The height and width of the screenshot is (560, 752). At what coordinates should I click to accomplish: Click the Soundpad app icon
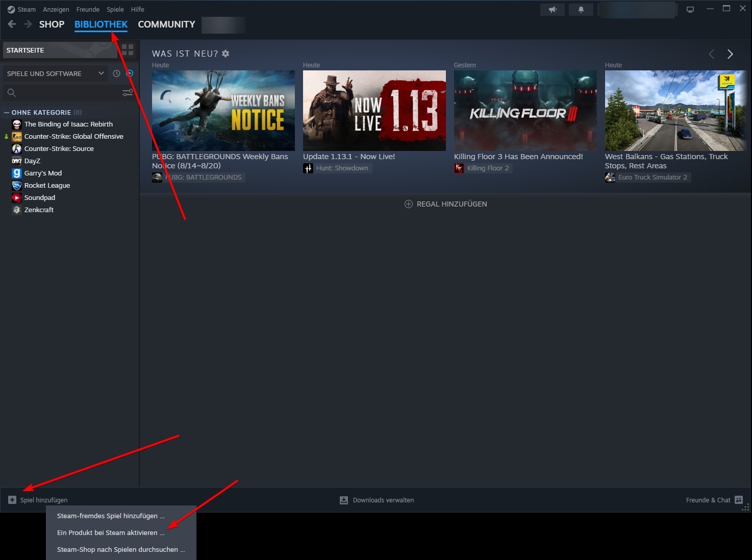[17, 197]
